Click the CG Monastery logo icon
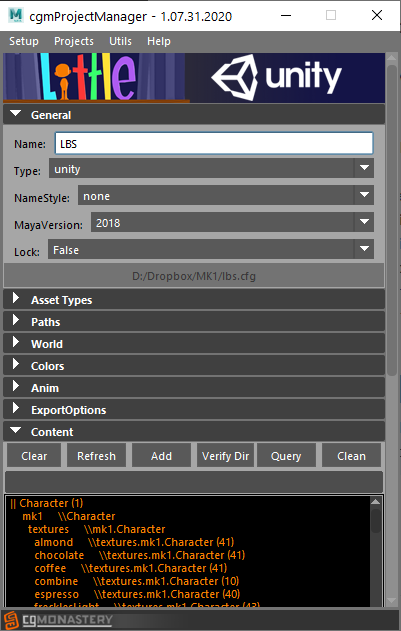Viewport: 401px width, 631px height. pyautogui.click(x=10, y=620)
